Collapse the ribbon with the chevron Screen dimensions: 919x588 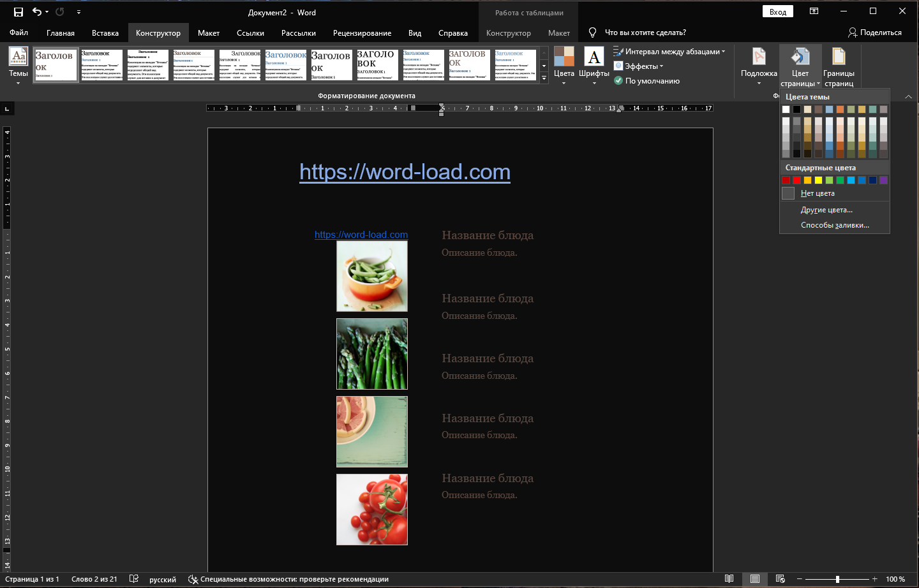tap(908, 97)
